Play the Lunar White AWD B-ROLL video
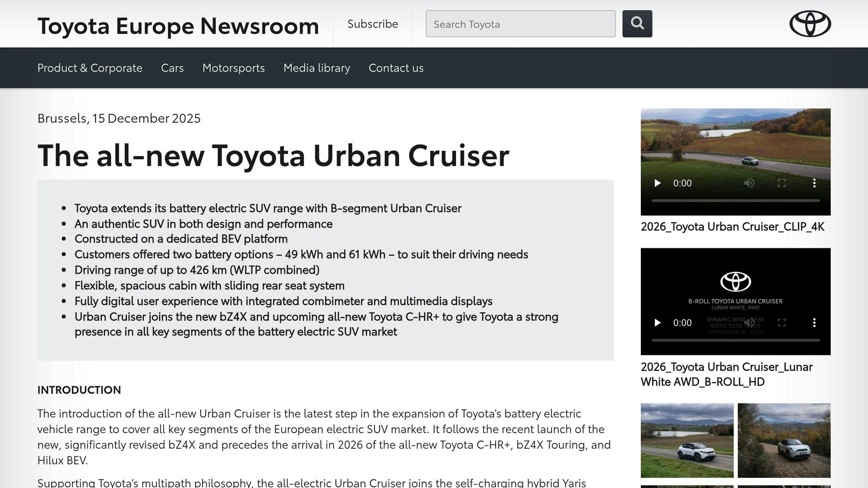This screenshot has width=868, height=488. (x=657, y=322)
